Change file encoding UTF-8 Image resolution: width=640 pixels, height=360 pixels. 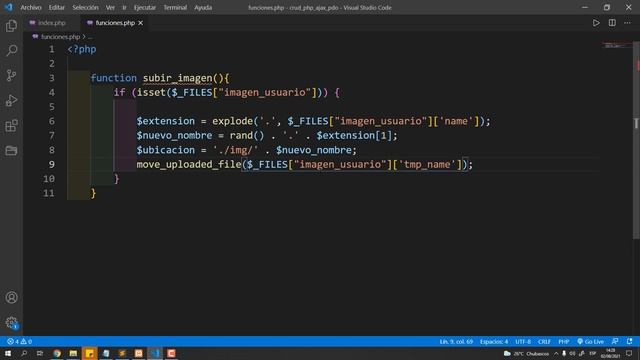pyautogui.click(x=523, y=341)
